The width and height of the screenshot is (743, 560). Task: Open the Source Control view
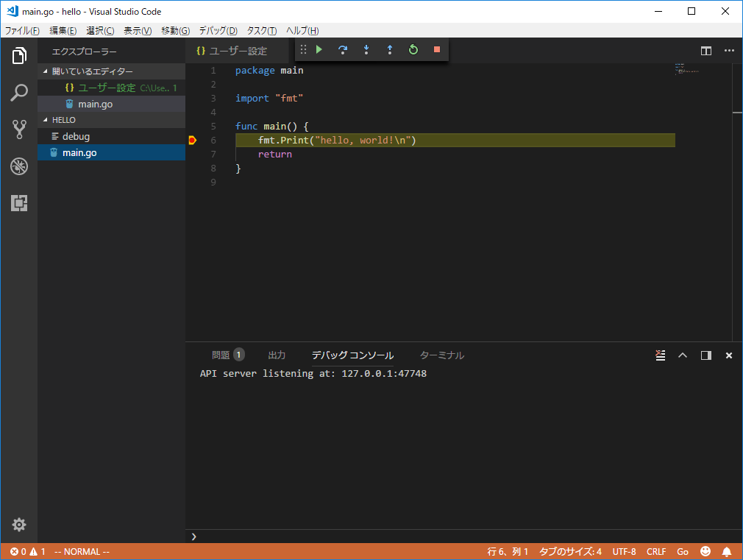pyautogui.click(x=18, y=129)
